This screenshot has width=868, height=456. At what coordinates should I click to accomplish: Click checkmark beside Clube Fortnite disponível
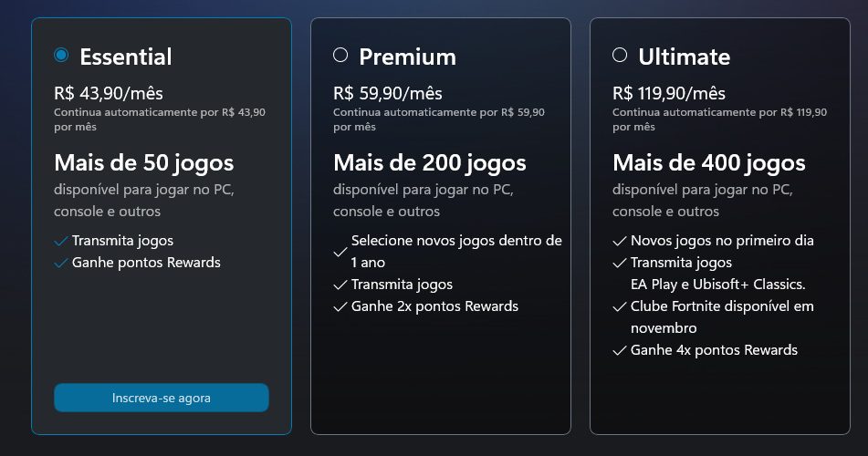(620, 306)
